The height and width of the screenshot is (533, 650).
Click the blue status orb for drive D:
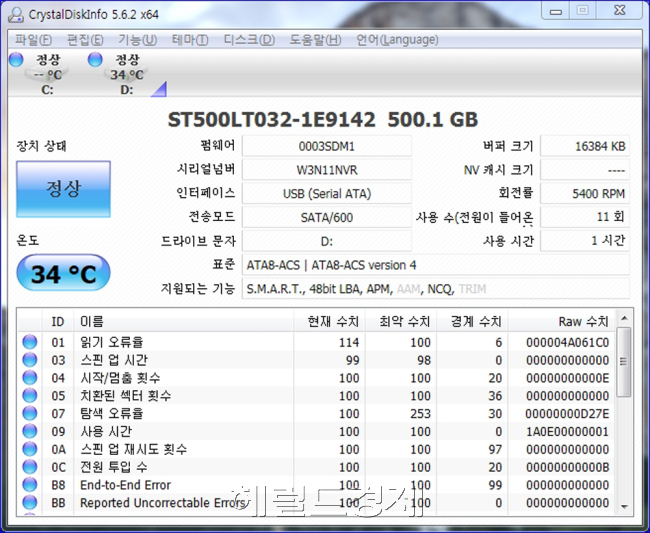click(x=95, y=59)
